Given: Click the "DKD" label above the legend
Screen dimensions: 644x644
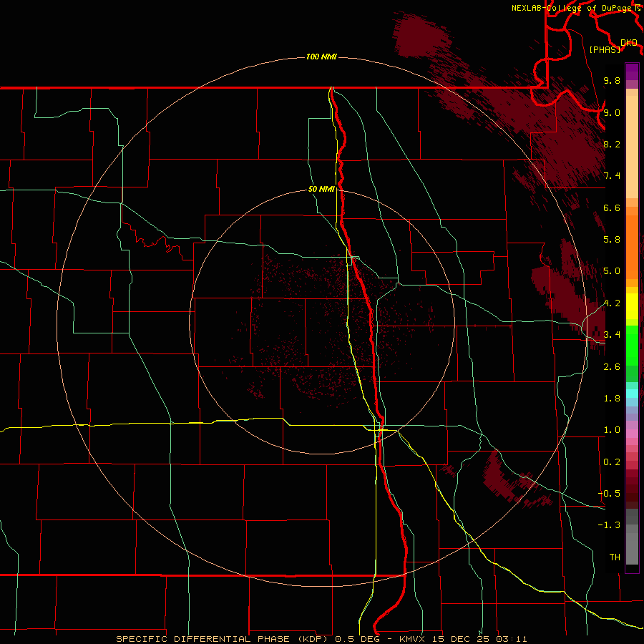Looking at the screenshot, I should pyautogui.click(x=629, y=43).
